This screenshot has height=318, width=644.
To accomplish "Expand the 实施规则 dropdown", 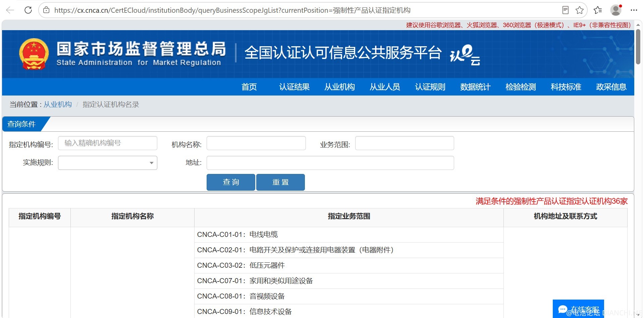I will [x=108, y=163].
